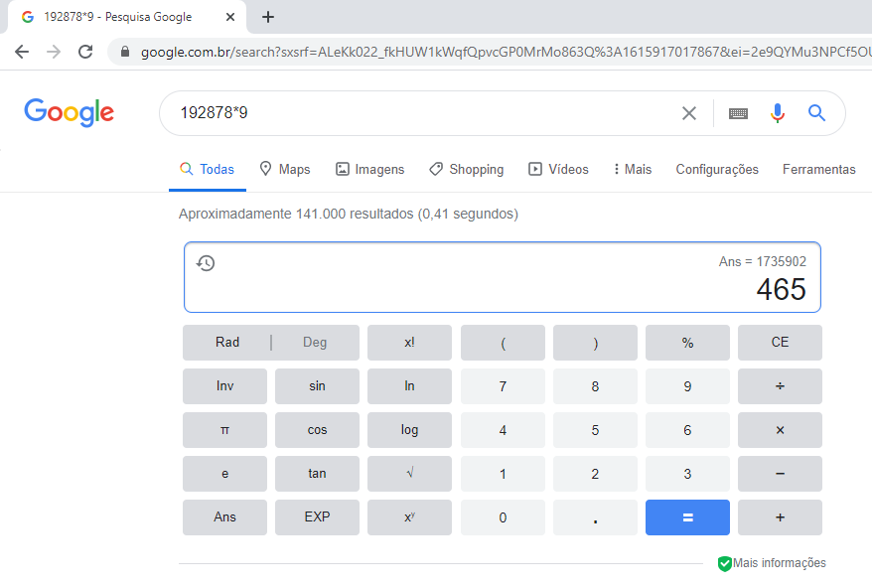Click the EXP exponent key
872x588 pixels.
coord(317,517)
